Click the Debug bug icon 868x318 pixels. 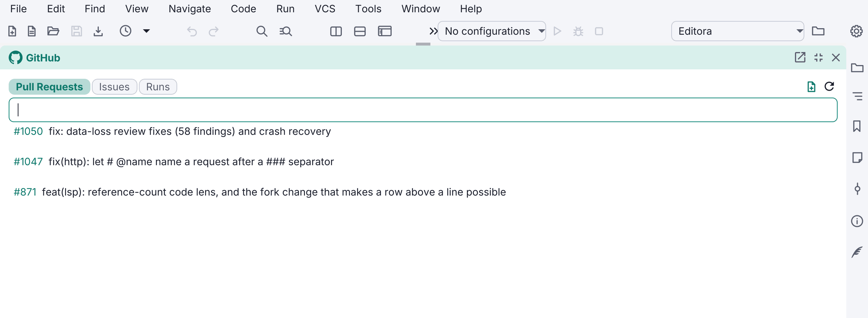tap(578, 31)
